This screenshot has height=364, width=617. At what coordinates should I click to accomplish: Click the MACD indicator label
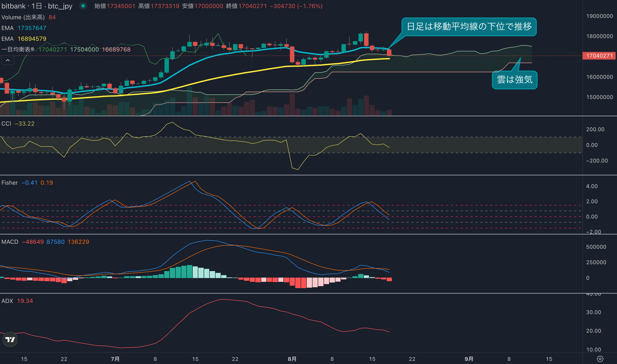(10, 242)
